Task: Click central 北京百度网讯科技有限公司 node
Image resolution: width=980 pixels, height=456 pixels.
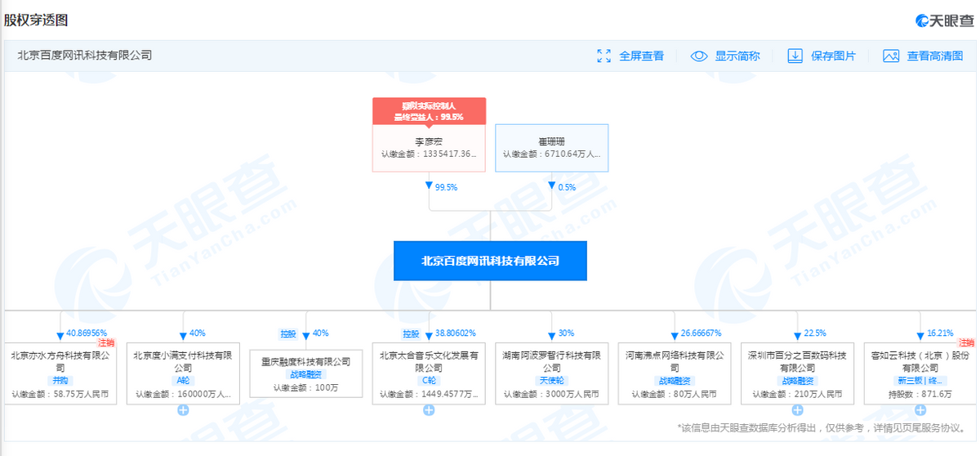Action: pyautogui.click(x=490, y=261)
